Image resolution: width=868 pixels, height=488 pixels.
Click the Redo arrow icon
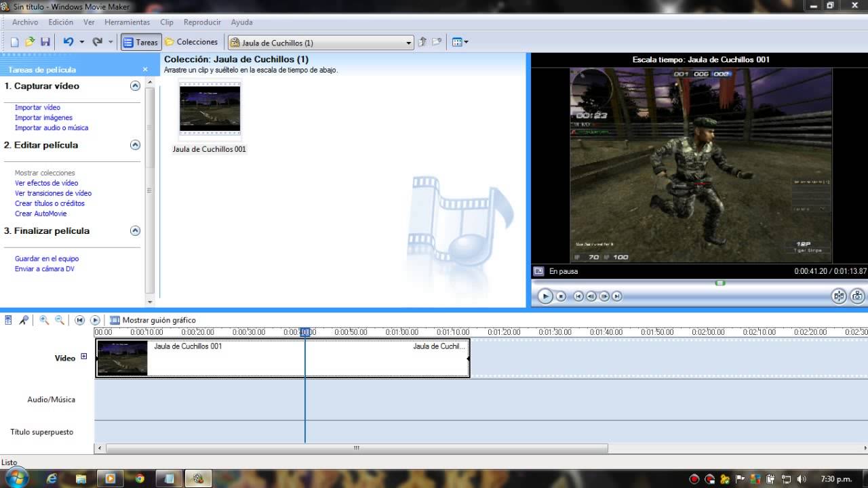click(x=97, y=42)
